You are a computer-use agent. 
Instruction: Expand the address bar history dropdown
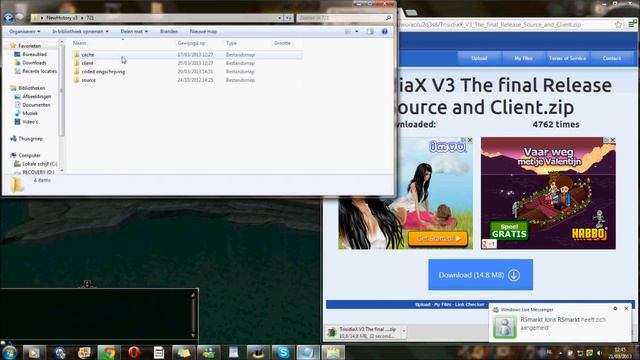tap(280, 18)
